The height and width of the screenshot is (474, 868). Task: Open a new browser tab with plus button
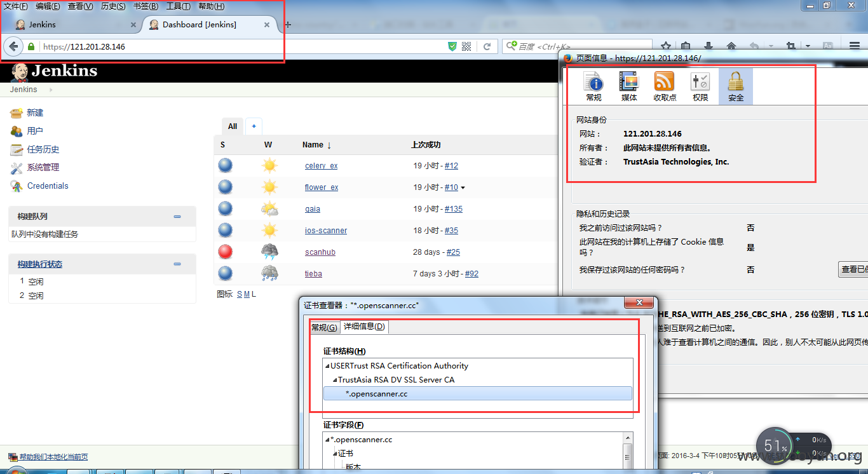[x=288, y=25]
